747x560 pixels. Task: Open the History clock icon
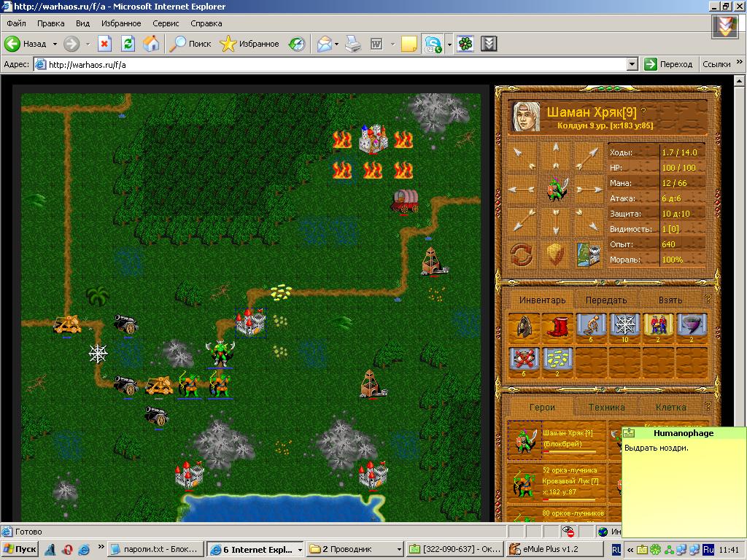(x=297, y=44)
